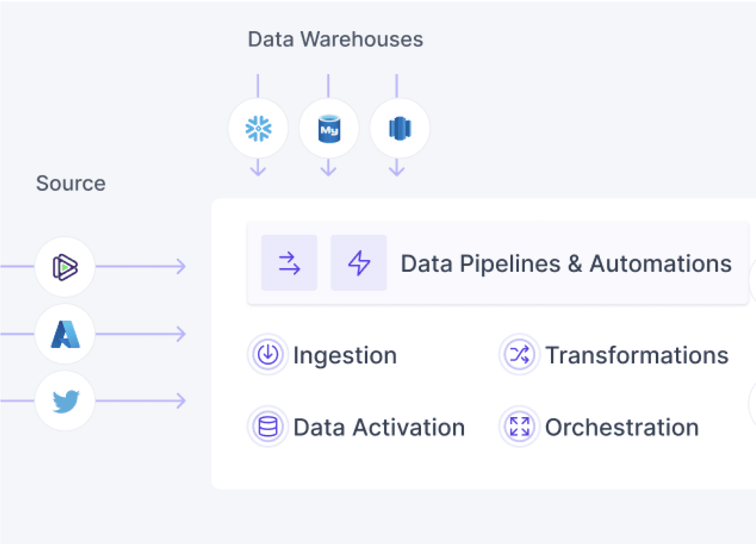
Task: Select the Transformations label
Action: (637, 355)
